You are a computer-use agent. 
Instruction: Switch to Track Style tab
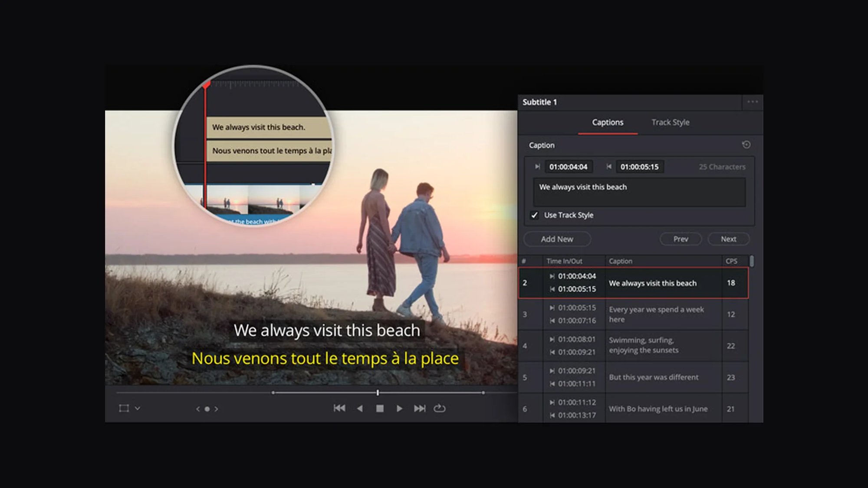click(x=670, y=122)
